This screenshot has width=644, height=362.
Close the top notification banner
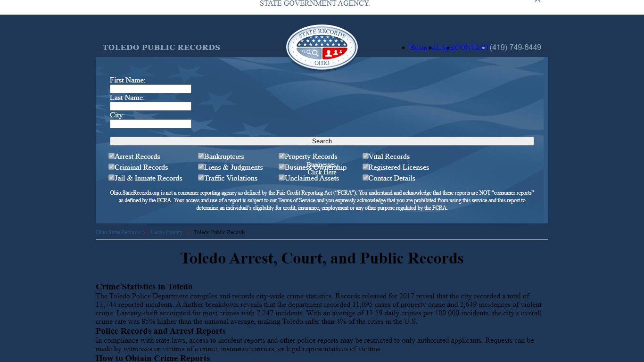tap(537, 1)
